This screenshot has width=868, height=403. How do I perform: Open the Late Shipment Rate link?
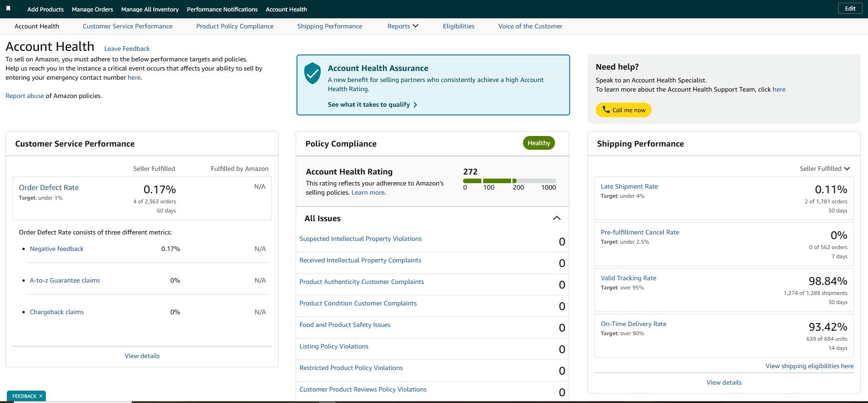coord(629,186)
